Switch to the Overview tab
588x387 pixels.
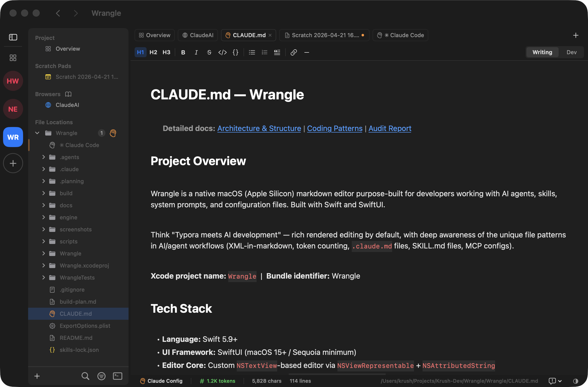click(155, 35)
